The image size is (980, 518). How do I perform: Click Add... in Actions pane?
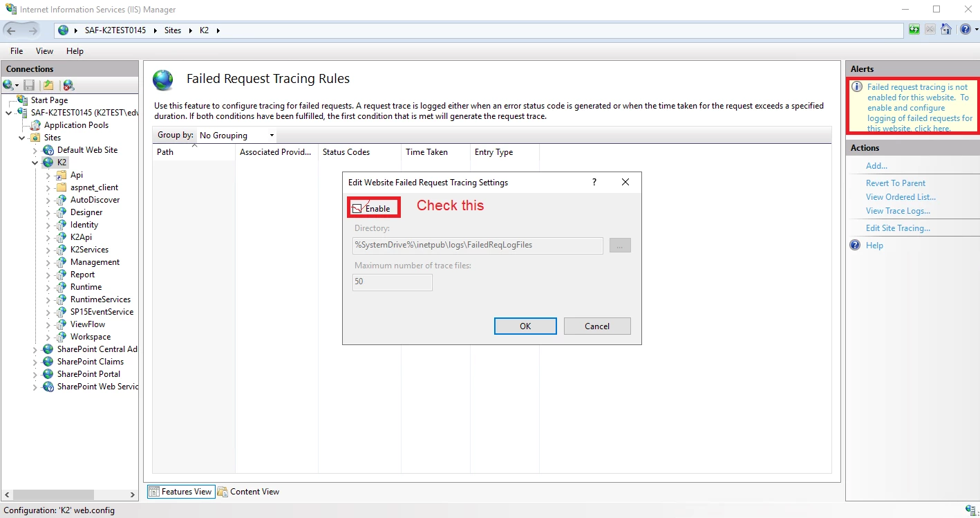click(876, 166)
